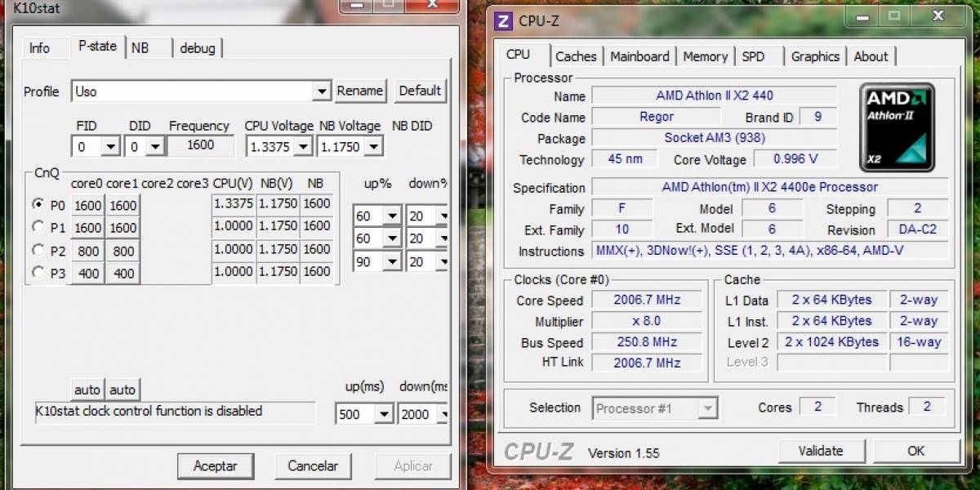Image resolution: width=980 pixels, height=490 pixels.
Task: Click the Aceptar button
Action: pyautogui.click(x=216, y=465)
